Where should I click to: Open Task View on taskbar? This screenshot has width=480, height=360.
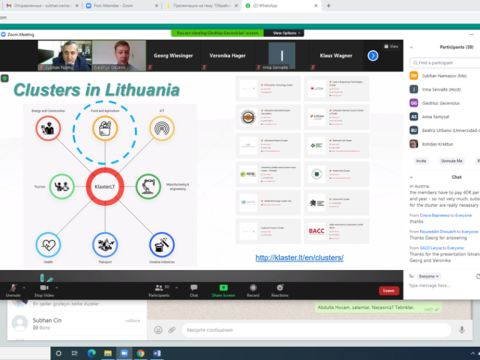(75, 353)
